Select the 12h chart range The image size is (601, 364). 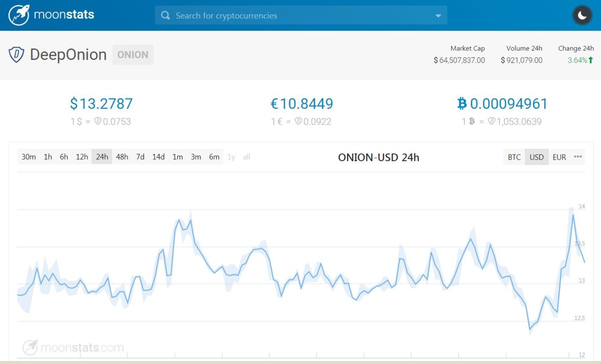82,157
